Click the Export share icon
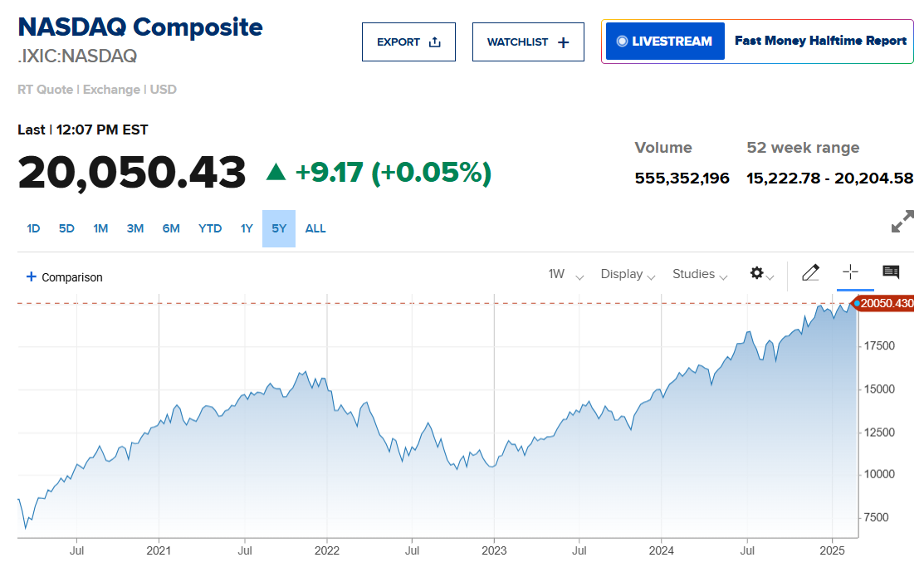Screen dimensions: 924x582 [434, 42]
